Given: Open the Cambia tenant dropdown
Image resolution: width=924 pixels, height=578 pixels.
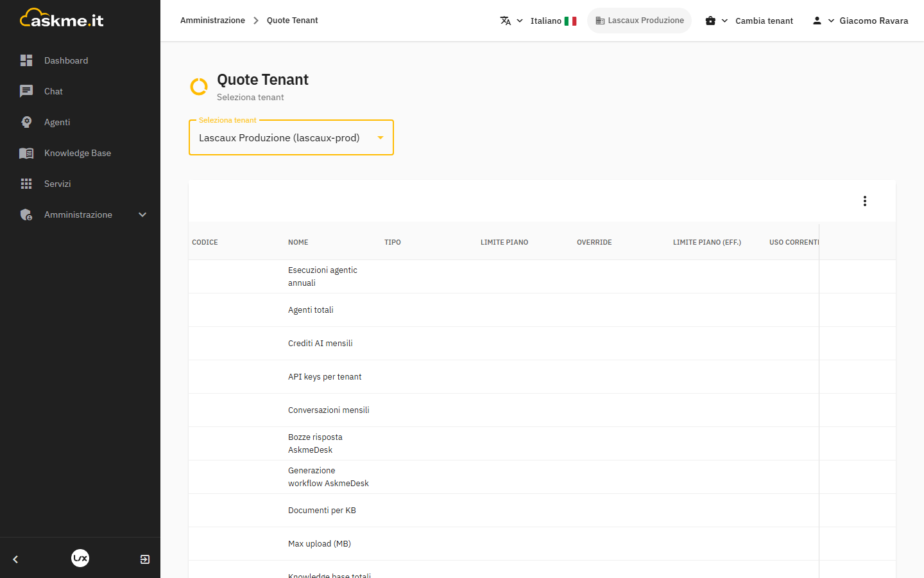Looking at the screenshot, I should [x=749, y=21].
